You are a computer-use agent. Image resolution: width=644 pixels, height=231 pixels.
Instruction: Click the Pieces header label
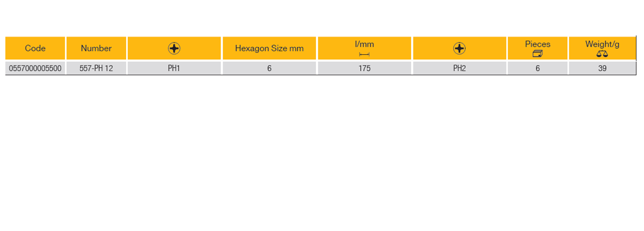point(538,44)
